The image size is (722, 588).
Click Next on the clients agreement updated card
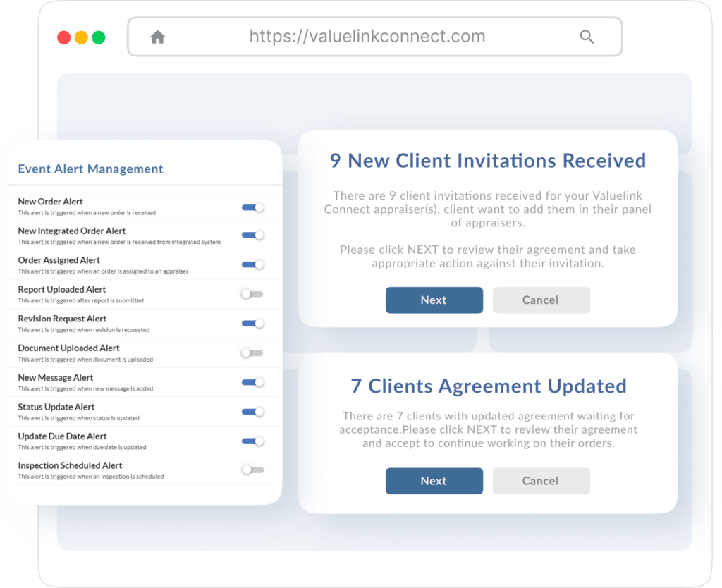[x=434, y=481]
